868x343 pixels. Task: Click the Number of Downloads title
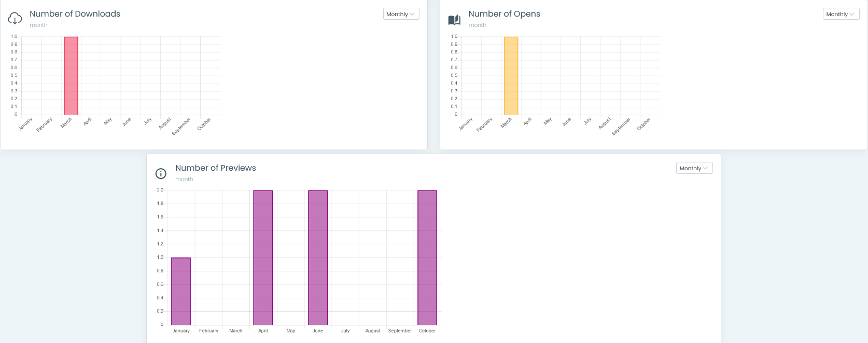pos(75,14)
